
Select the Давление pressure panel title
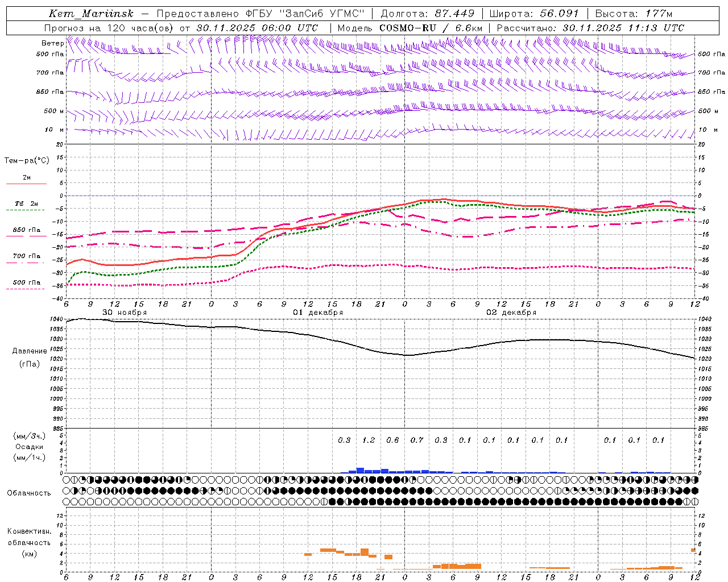tap(30, 351)
